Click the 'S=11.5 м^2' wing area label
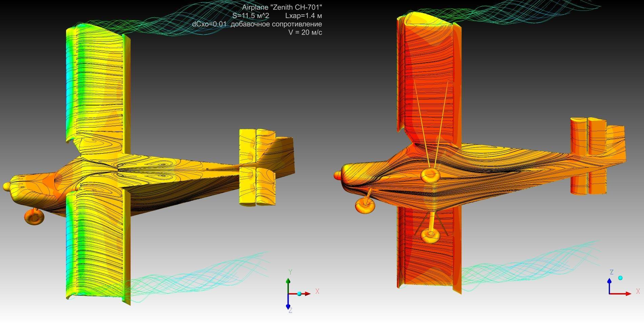The image size is (644, 324). 251,16
